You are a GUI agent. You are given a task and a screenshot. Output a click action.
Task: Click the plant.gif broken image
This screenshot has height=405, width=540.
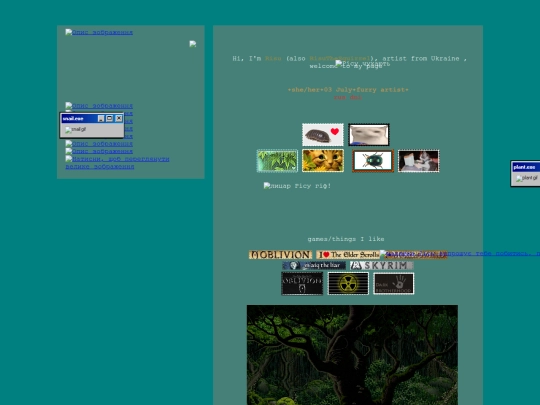(x=527, y=178)
